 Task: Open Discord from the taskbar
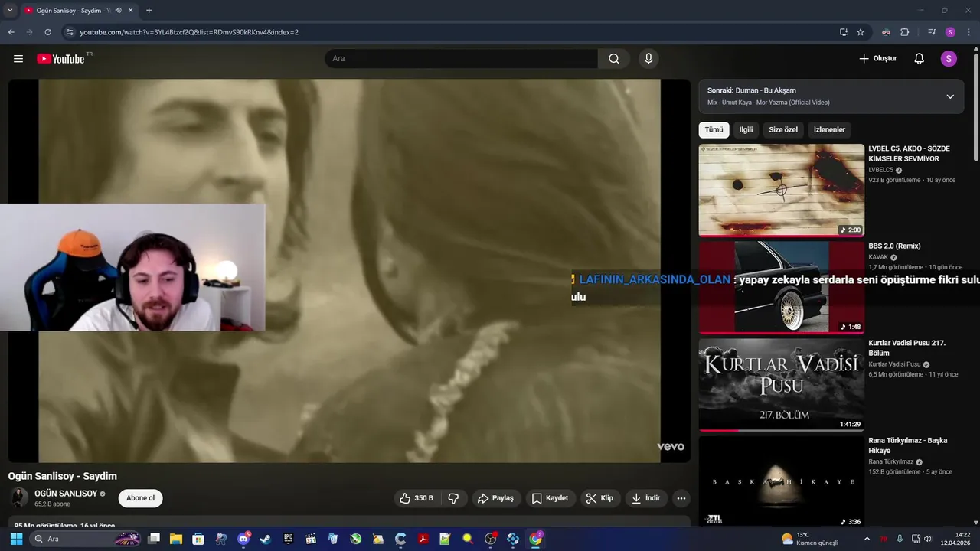click(243, 539)
